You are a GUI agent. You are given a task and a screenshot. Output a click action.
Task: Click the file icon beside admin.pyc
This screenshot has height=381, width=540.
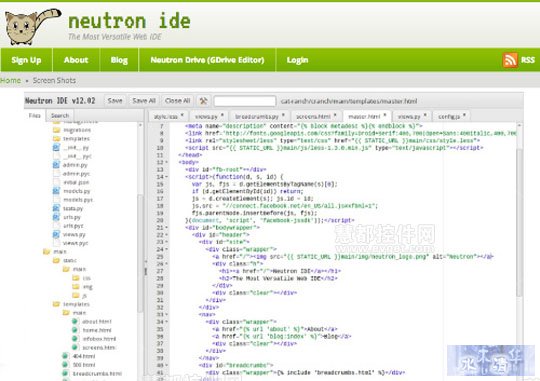(x=56, y=174)
